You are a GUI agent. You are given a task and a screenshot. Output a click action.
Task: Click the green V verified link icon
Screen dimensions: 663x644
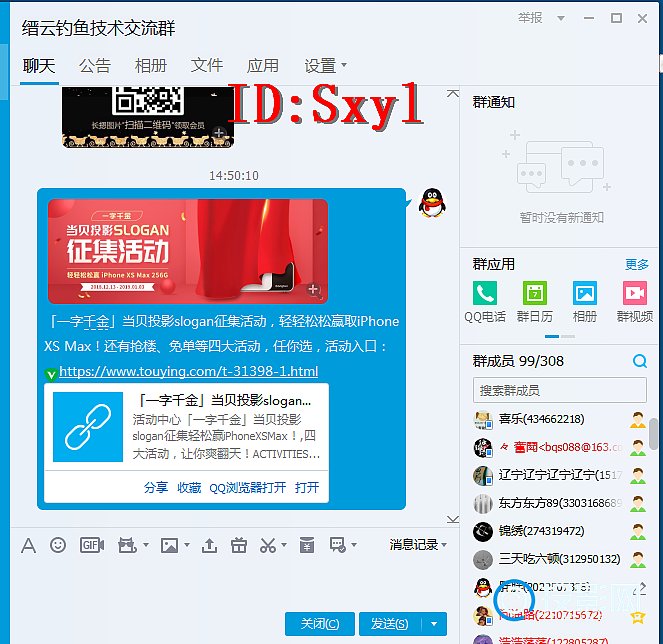[x=51, y=374]
